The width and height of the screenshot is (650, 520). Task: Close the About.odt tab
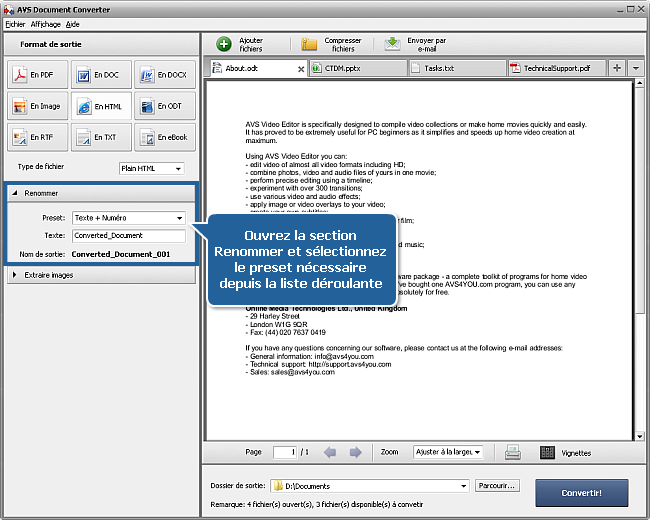pos(301,69)
